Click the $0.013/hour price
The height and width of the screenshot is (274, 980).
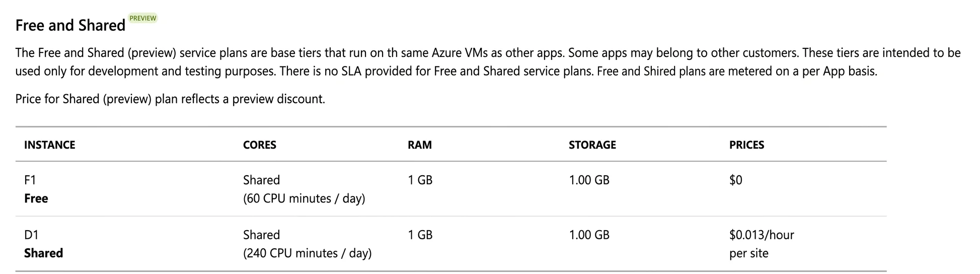[x=762, y=235]
